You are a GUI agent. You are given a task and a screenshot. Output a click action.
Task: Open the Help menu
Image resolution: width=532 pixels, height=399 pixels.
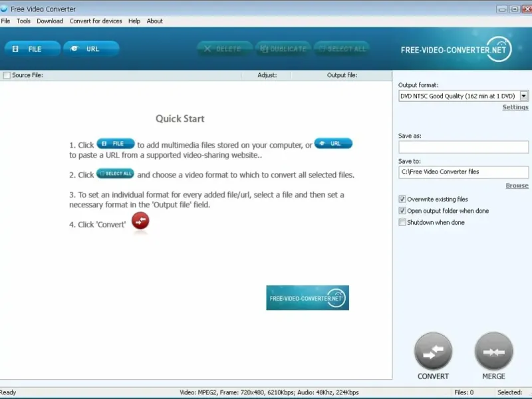[134, 21]
